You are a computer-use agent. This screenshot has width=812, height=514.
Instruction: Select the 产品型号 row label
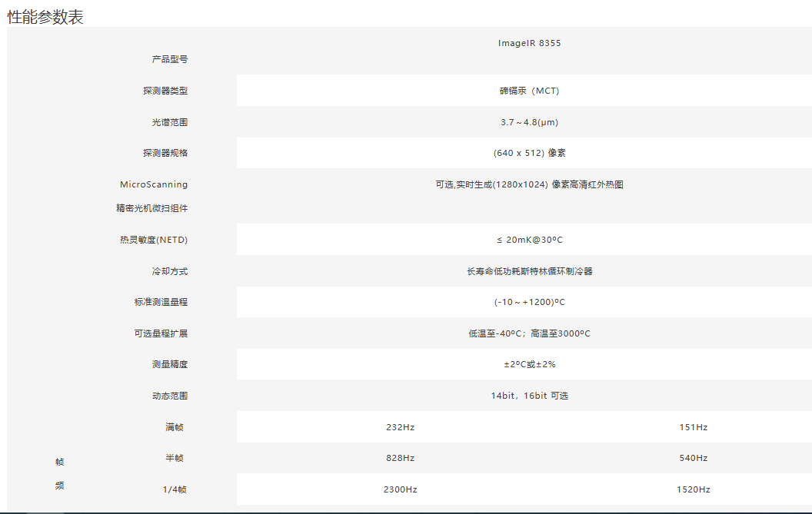pos(170,59)
